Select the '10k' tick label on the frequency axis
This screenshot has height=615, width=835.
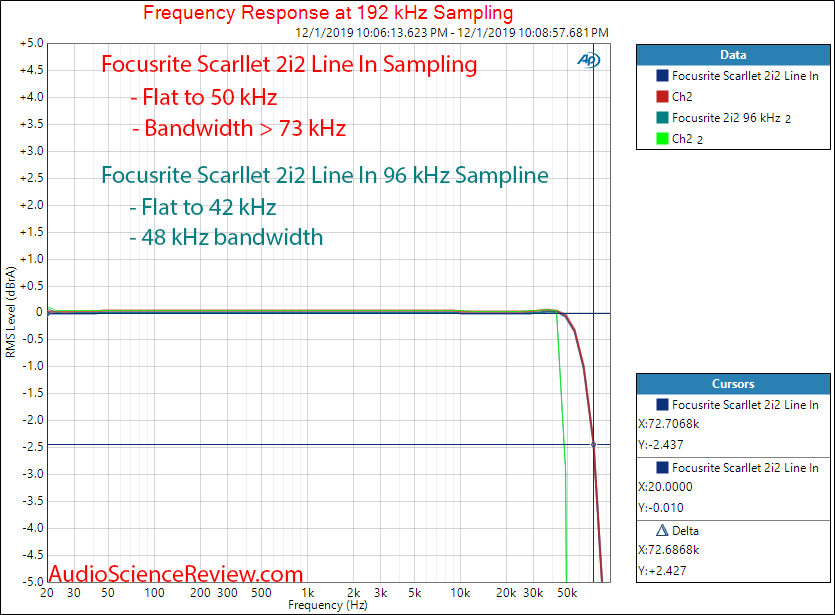point(460,593)
